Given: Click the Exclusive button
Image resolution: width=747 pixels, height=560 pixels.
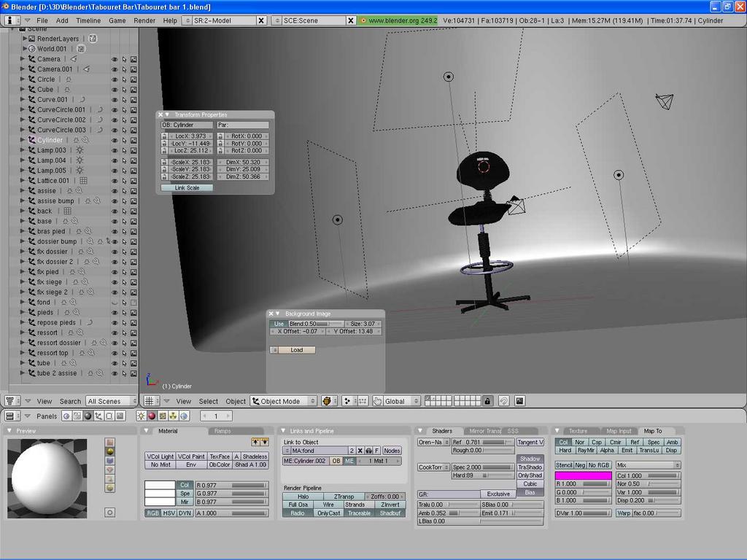Looking at the screenshot, I should 498,494.
